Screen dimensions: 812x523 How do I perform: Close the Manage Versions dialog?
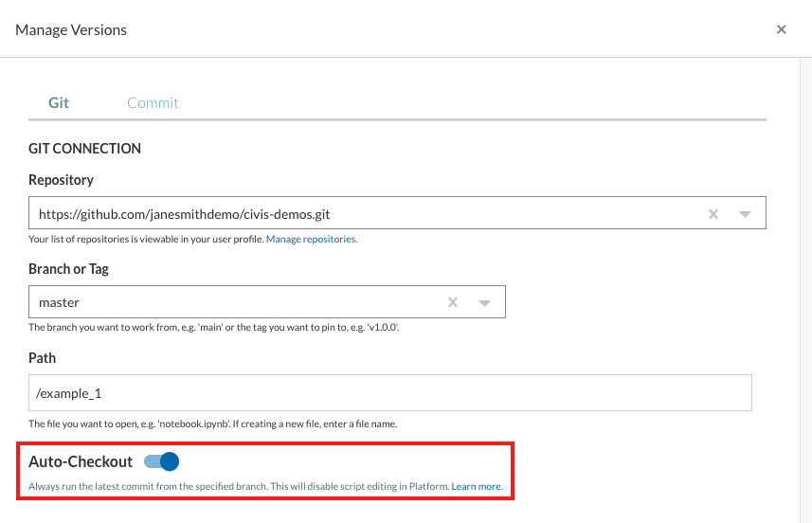781,29
